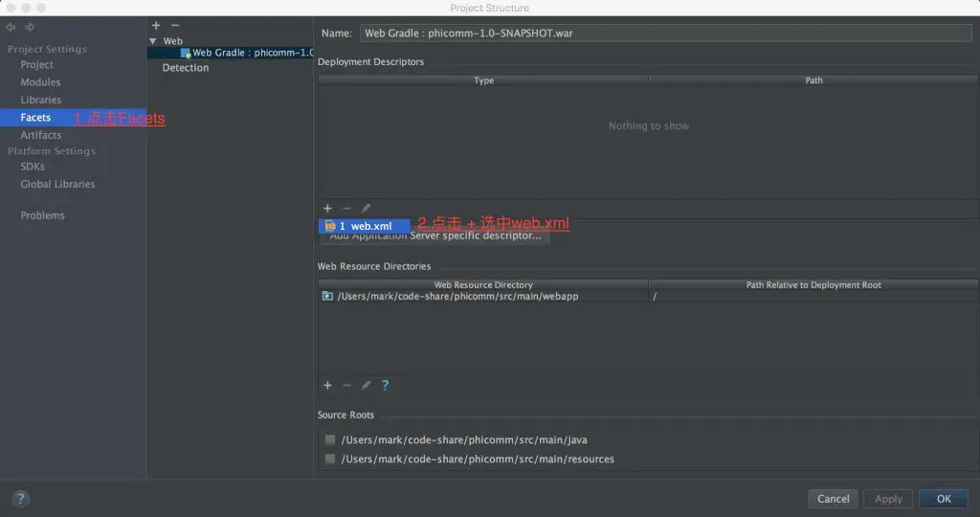Click the facet Name text field
Viewport: 980px width, 517px height.
(x=665, y=33)
